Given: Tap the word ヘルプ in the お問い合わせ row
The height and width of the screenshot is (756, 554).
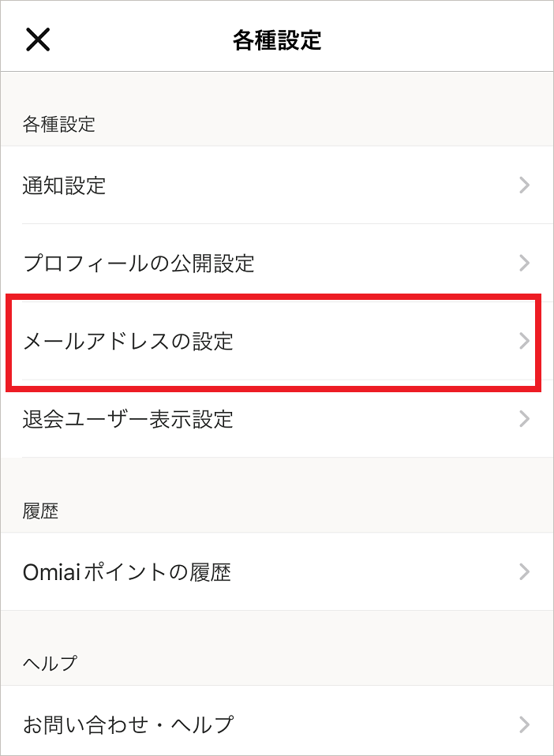Looking at the screenshot, I should [203, 724].
